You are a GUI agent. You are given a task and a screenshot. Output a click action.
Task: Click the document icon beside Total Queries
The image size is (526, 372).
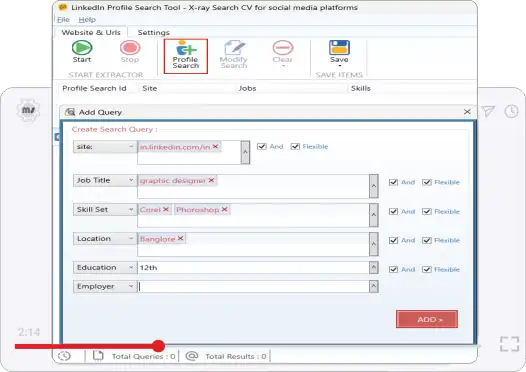[98, 356]
